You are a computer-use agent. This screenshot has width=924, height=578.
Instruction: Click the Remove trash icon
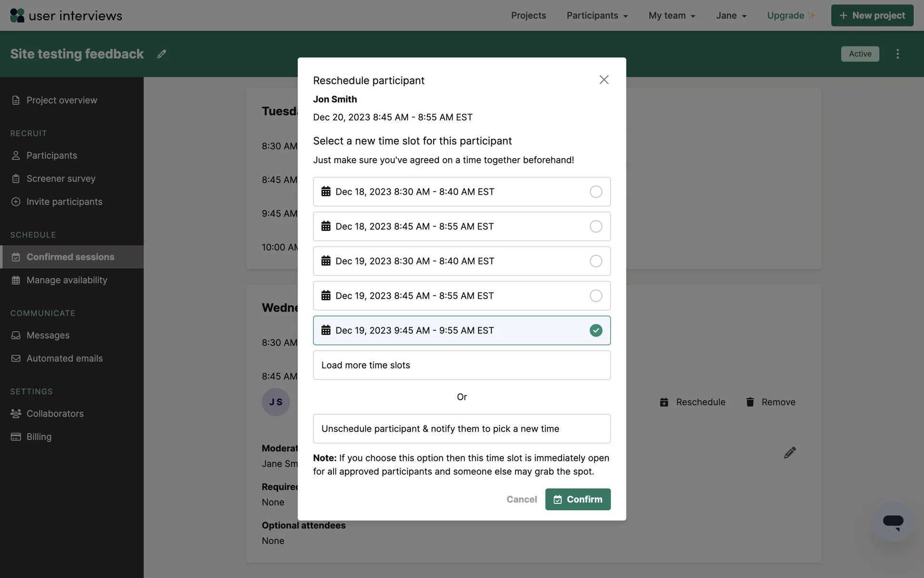pyautogui.click(x=750, y=402)
